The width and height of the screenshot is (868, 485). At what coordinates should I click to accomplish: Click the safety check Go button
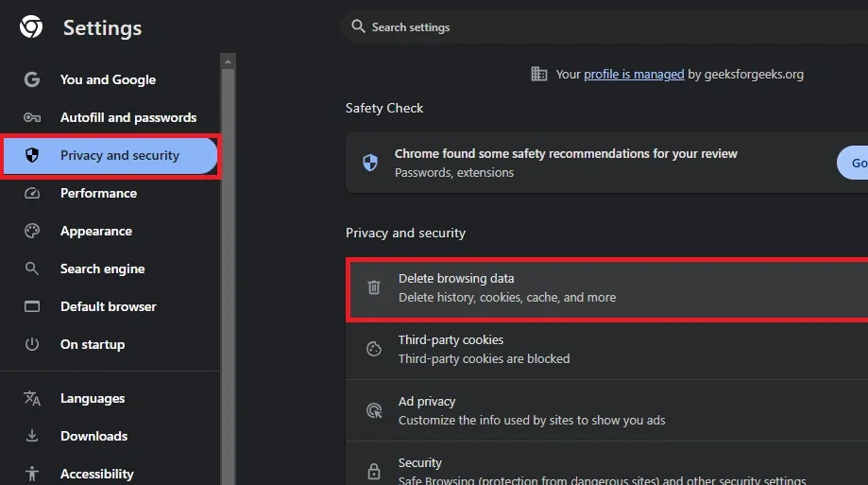855,163
